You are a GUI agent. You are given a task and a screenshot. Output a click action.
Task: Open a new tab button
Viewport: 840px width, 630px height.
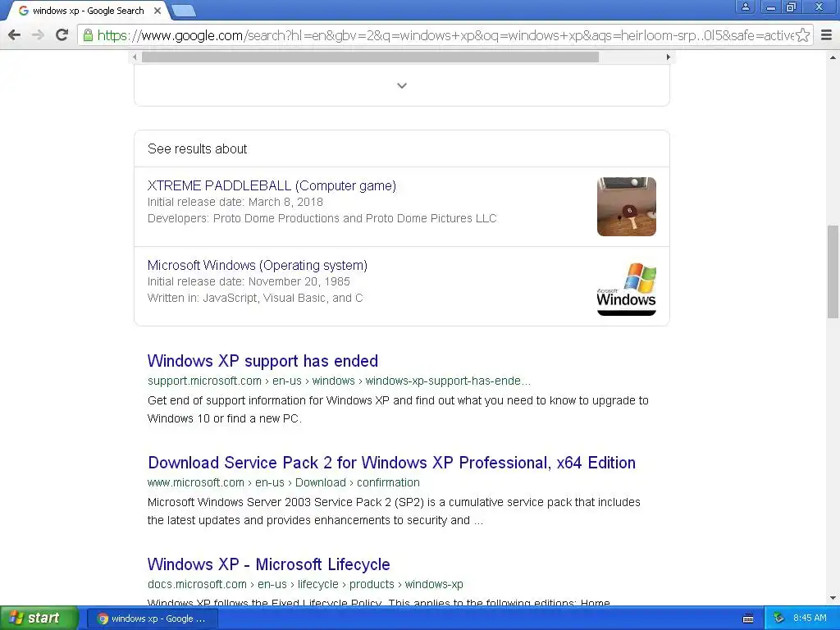(x=184, y=10)
